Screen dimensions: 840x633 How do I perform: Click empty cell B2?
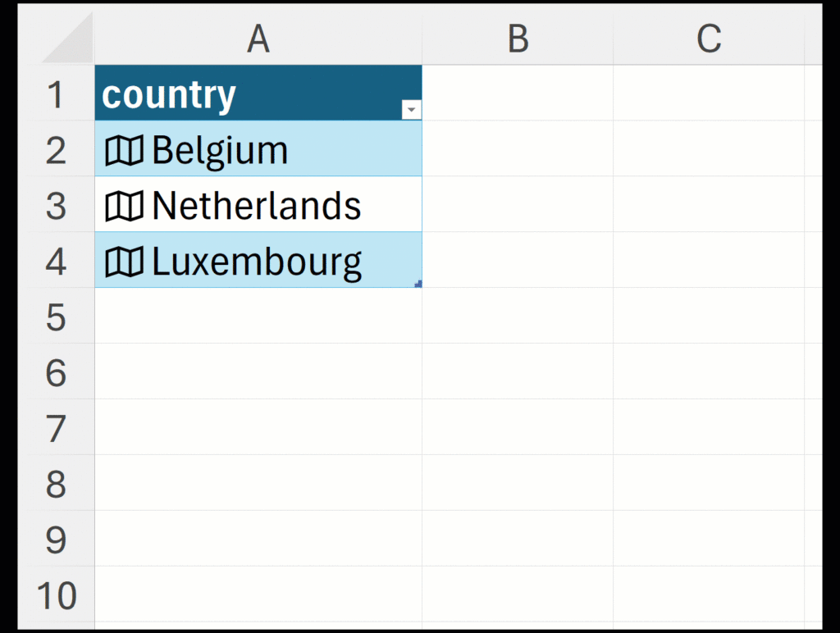coord(518,150)
